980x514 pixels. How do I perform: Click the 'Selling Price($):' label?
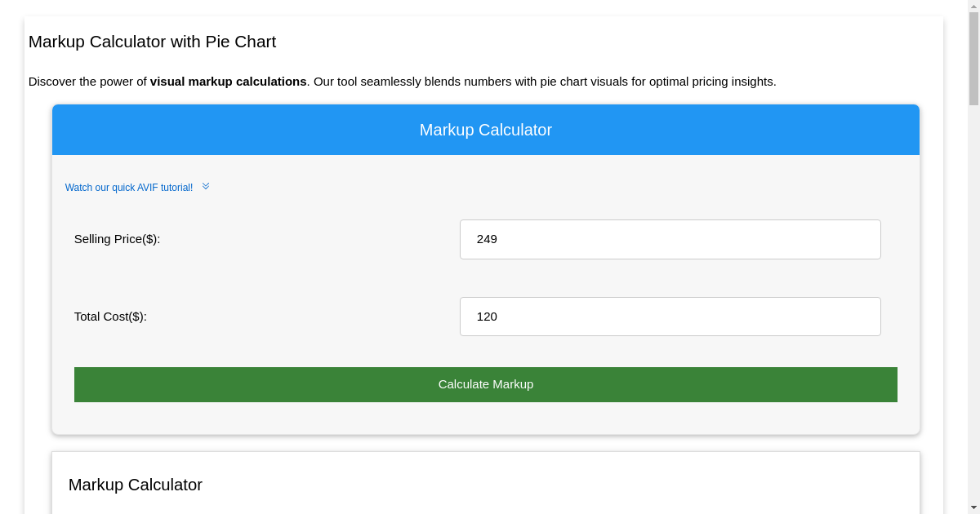coord(117,239)
